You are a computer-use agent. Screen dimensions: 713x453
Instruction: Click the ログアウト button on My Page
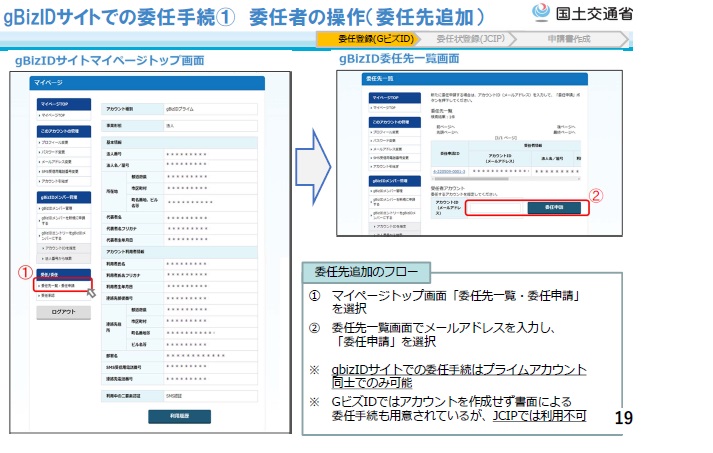[x=64, y=312]
